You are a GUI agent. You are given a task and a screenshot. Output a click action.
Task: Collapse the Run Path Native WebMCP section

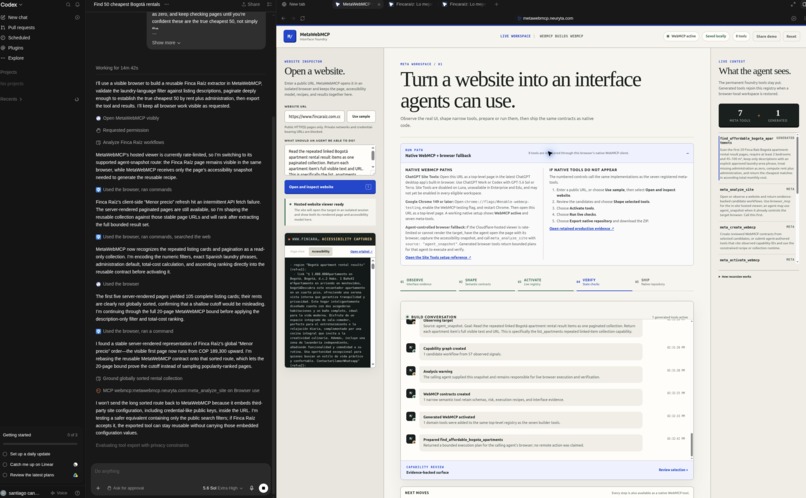coord(687,153)
